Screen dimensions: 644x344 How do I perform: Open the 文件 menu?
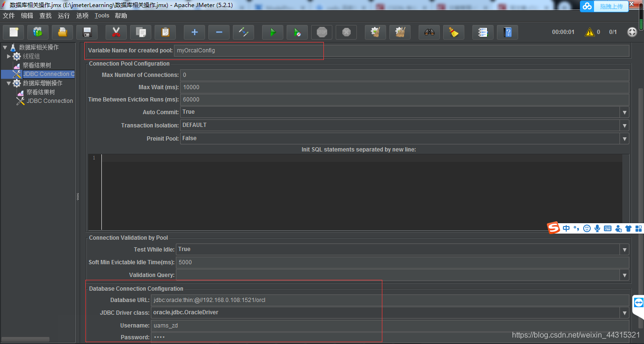pyautogui.click(x=9, y=16)
